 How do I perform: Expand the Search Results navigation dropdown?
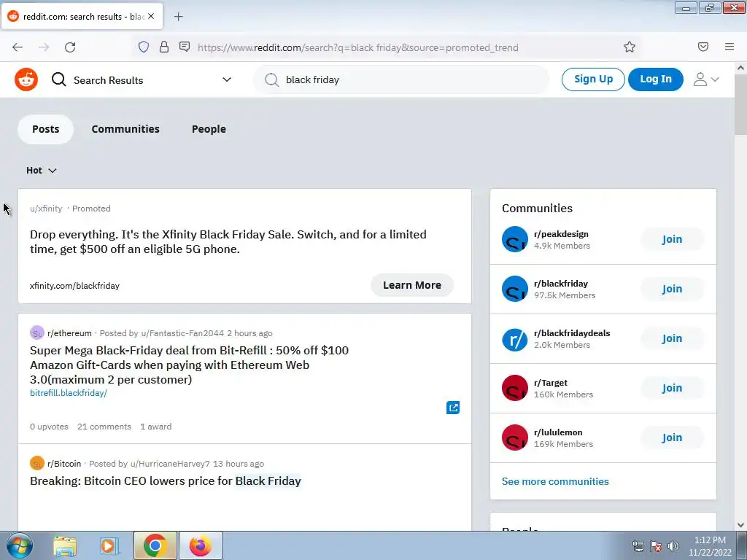pyautogui.click(x=227, y=79)
